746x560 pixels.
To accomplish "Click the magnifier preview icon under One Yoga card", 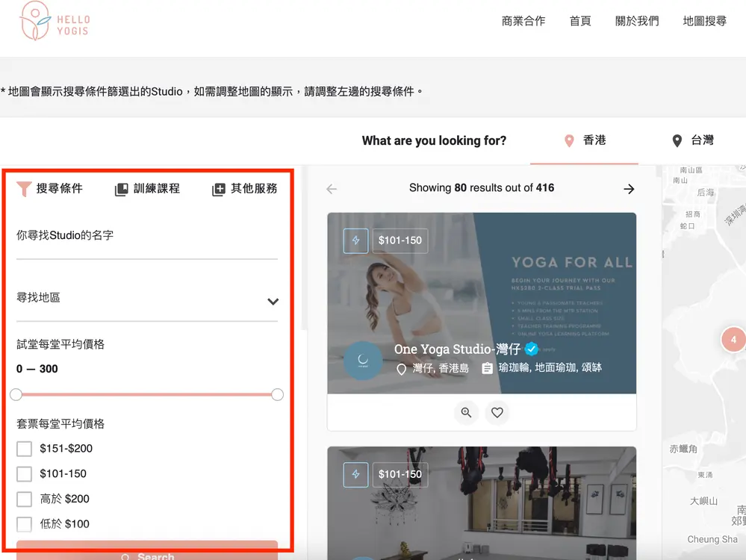I will 466,412.
